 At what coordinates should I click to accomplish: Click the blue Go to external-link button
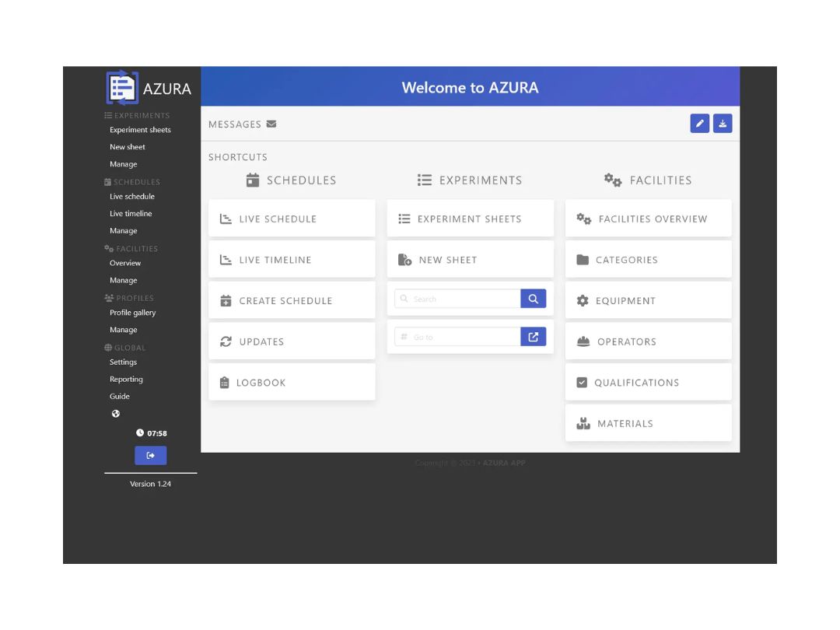pos(533,337)
